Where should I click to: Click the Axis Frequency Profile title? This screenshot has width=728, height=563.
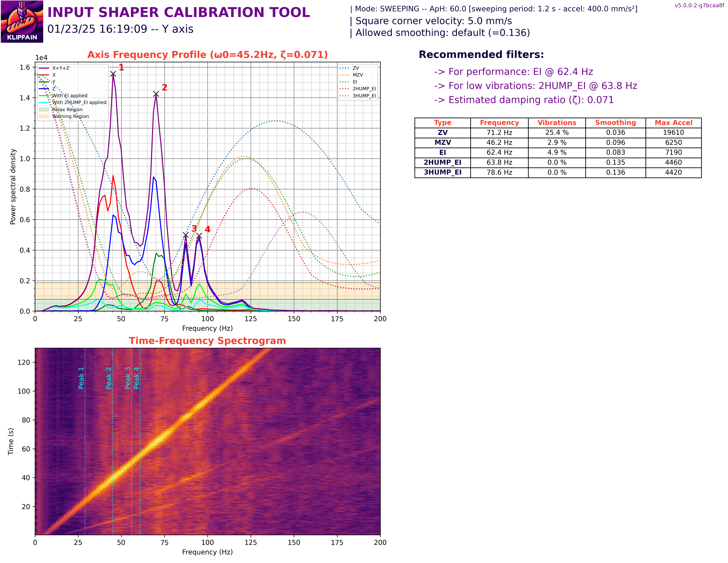[207, 55]
